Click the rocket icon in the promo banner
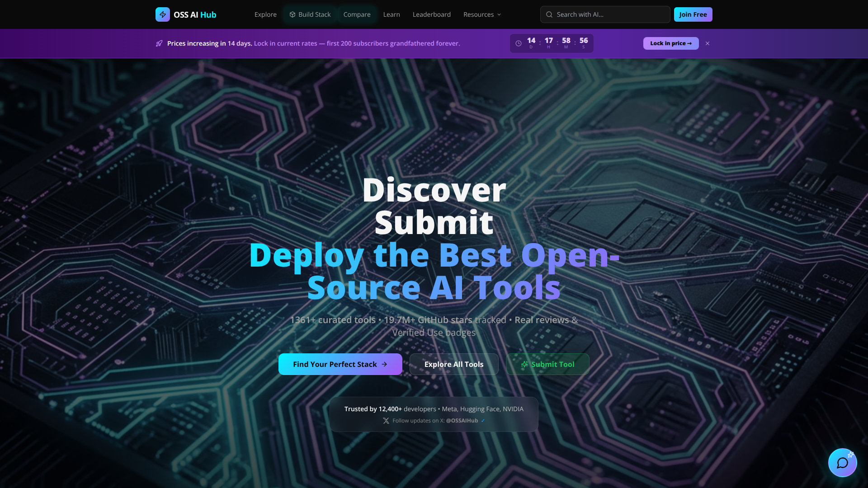This screenshot has height=488, width=868. click(159, 43)
